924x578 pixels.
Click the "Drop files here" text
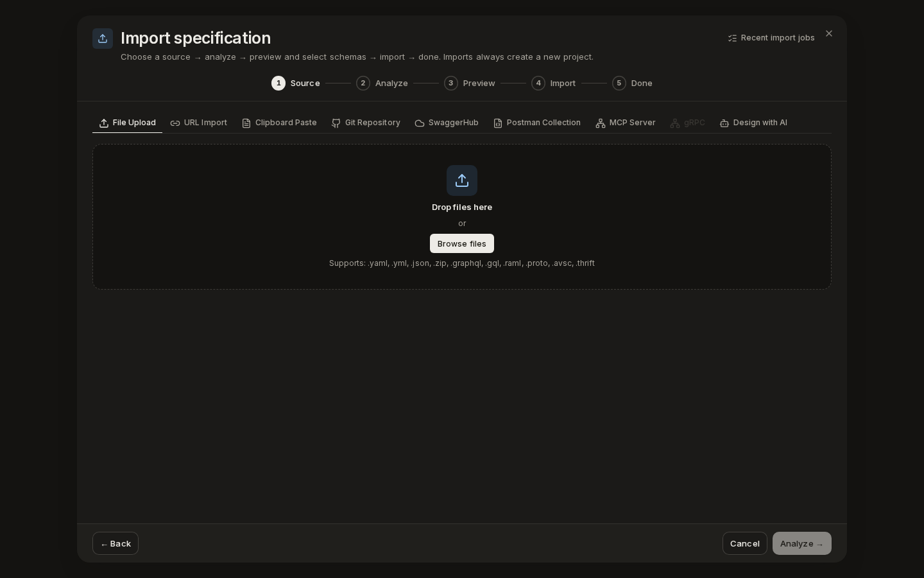coord(462,207)
